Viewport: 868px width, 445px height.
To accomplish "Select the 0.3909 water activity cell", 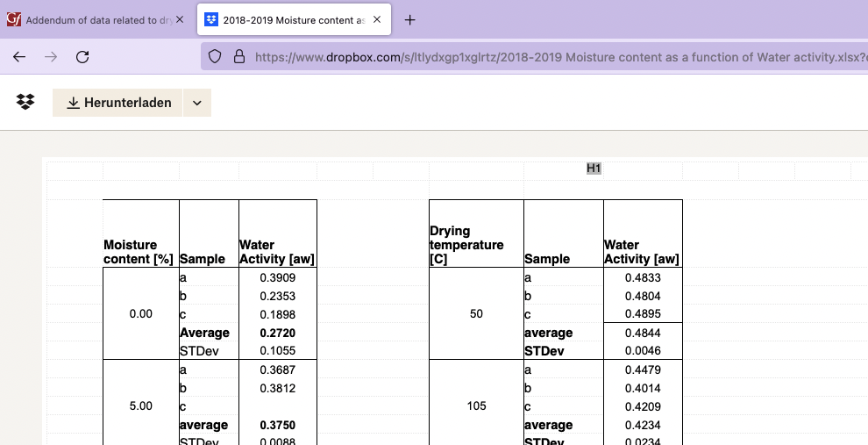I will click(278, 277).
